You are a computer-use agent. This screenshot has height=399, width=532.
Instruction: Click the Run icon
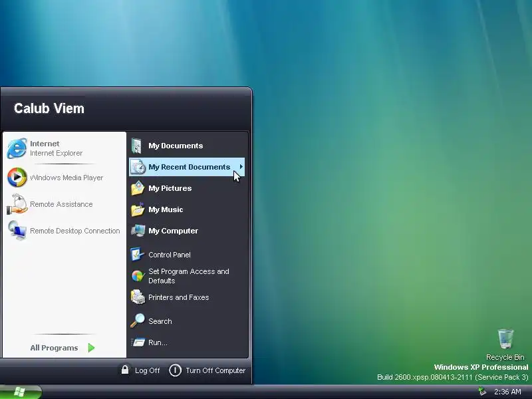(138, 342)
